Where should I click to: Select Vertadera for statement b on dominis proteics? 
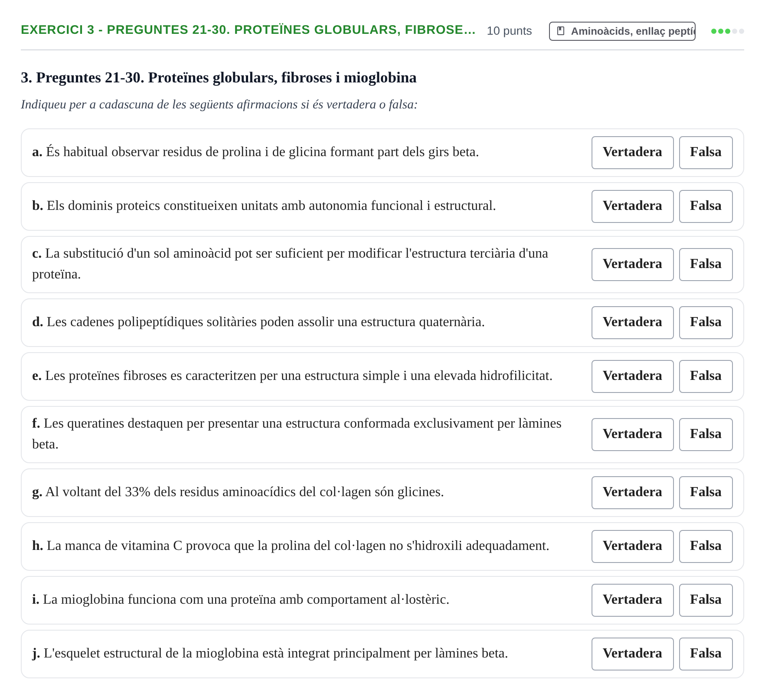coord(632,206)
